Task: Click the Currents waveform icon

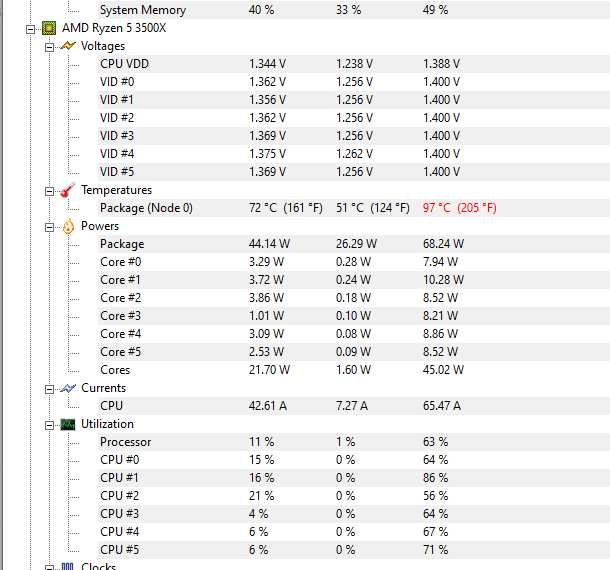Action: pyautogui.click(x=68, y=388)
